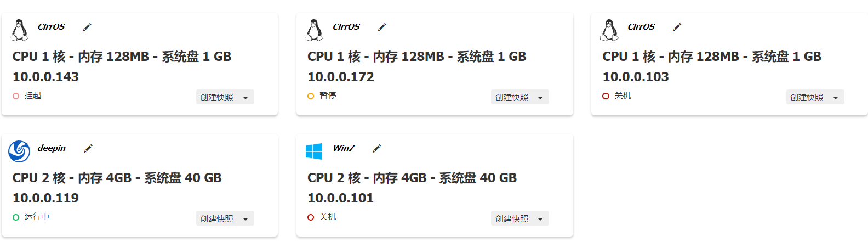
Task: Click 创建快照 on the 10.0.0.103 card
Action: tap(806, 98)
